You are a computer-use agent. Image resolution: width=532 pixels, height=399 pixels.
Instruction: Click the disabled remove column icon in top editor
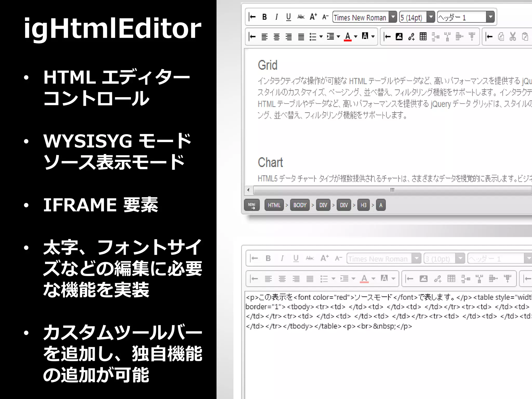pyautogui.click(x=472, y=37)
